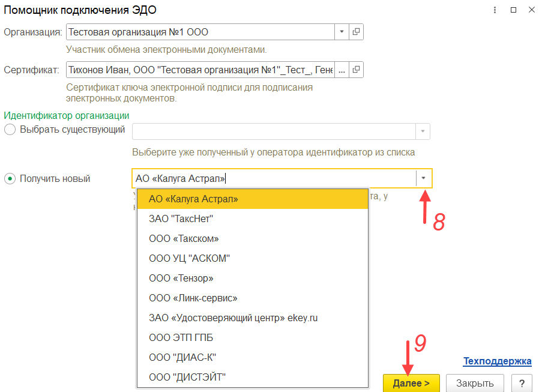This screenshot has width=542, height=392.
Task: Choose АО «Калуга Астрал» from list
Action: (253, 199)
